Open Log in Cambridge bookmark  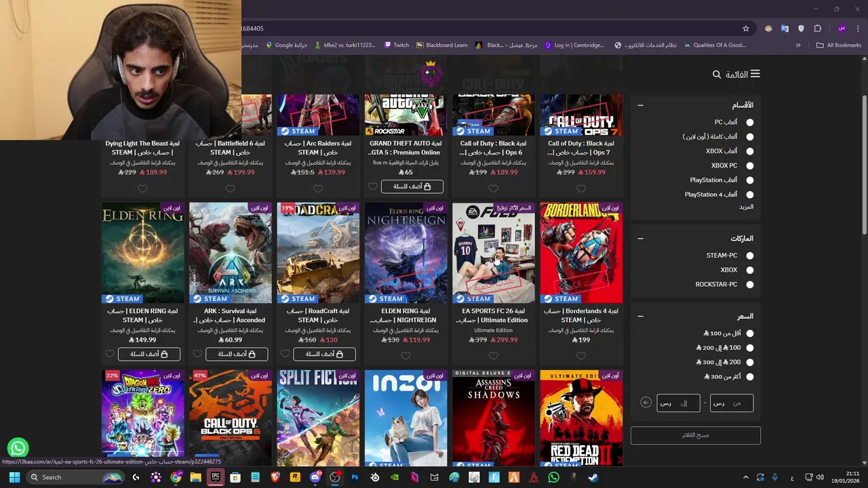[x=574, y=45]
